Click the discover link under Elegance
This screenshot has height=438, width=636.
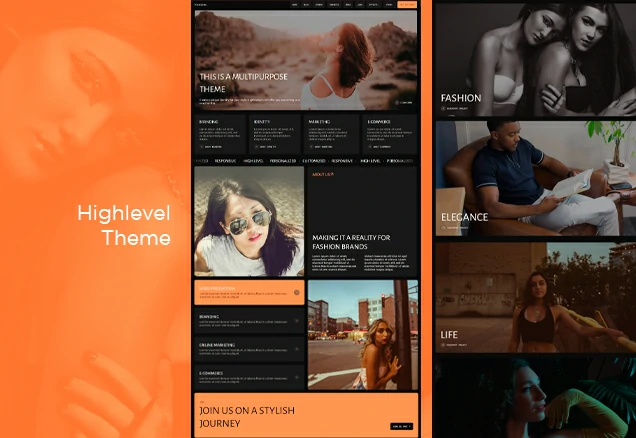(454, 228)
